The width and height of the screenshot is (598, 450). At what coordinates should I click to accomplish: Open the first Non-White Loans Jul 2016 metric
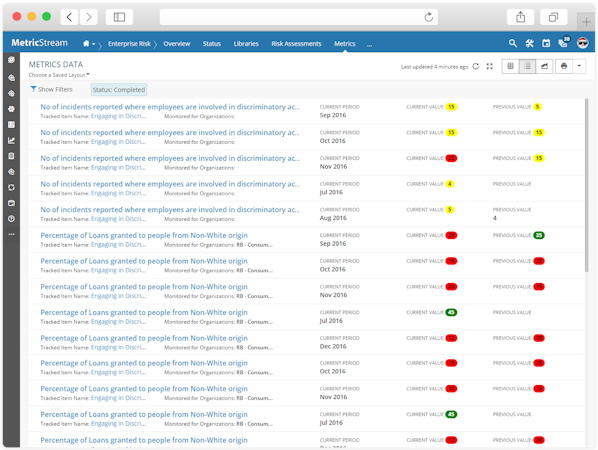point(144,312)
